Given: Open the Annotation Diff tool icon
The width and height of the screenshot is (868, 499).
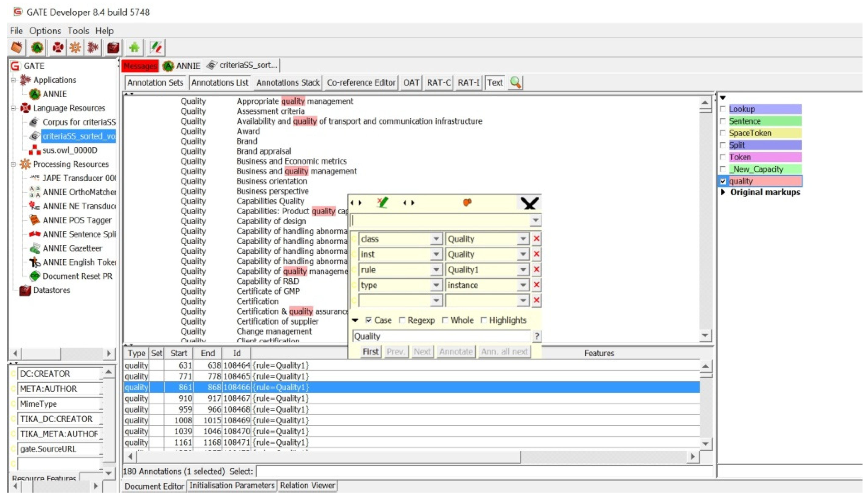Looking at the screenshot, I should point(156,47).
